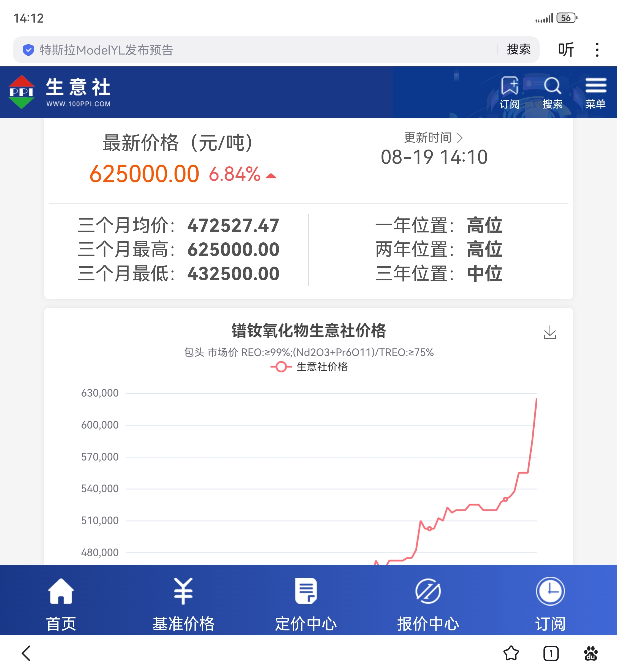Toggle 生意社价格 legend series
Image resolution: width=617 pixels, height=672 pixels.
pyautogui.click(x=309, y=367)
